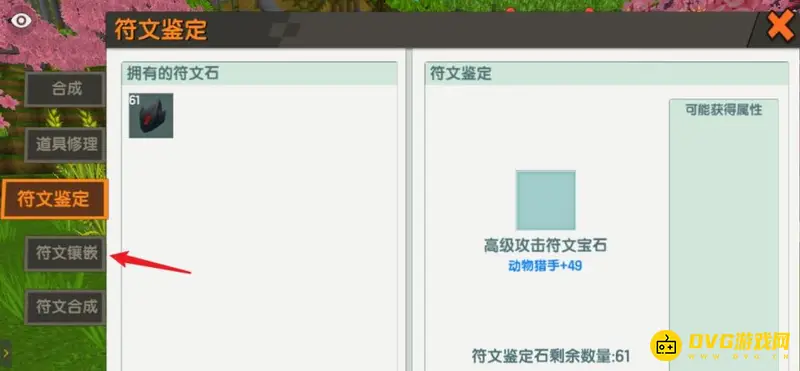Select the 符文鉴定 side tab

[x=54, y=199]
